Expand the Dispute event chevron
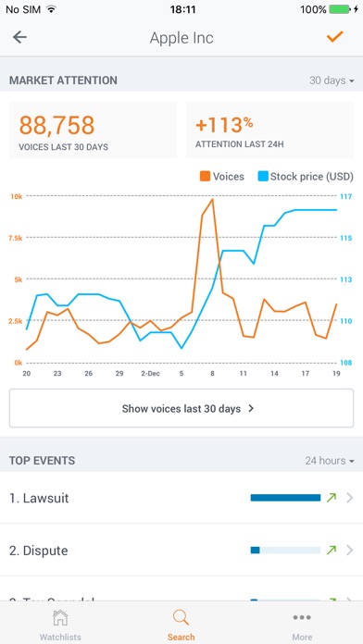The image size is (363, 644). (350, 551)
